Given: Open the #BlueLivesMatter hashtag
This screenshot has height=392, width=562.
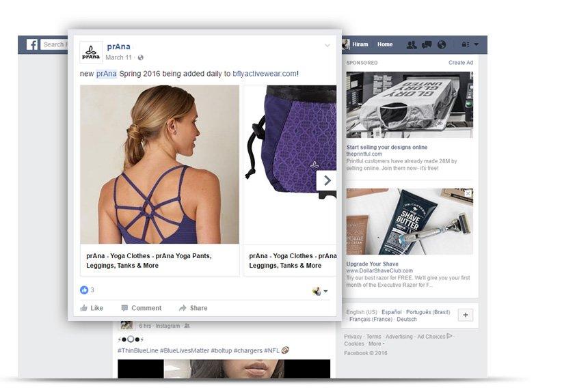Looking at the screenshot, I should pyautogui.click(x=184, y=350).
